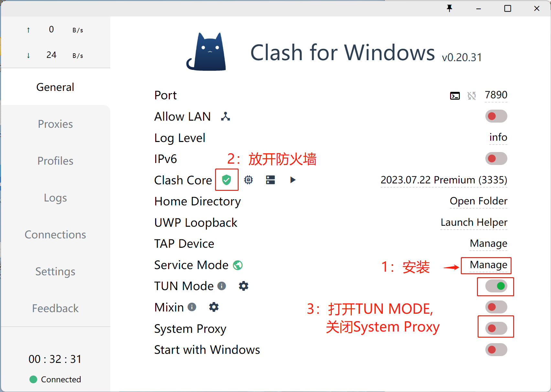Click Manage for TAP Device

coord(489,244)
